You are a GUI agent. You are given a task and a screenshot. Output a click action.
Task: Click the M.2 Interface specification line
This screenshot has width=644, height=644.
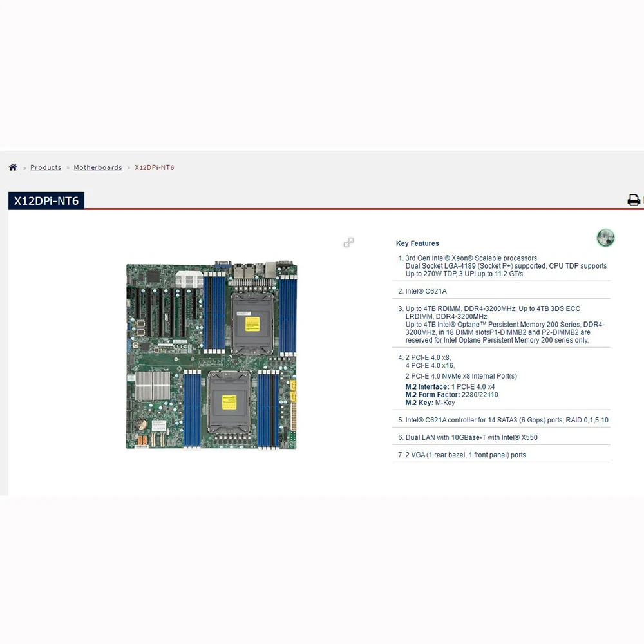[x=450, y=387]
